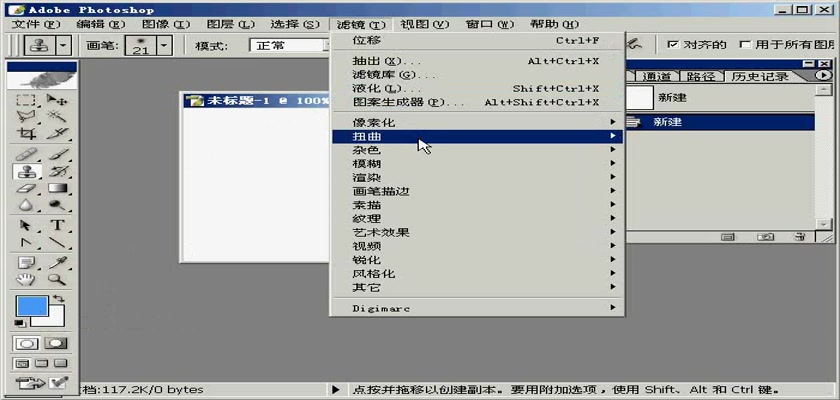Select the Gradient tool
The height and width of the screenshot is (400, 840).
56,188
